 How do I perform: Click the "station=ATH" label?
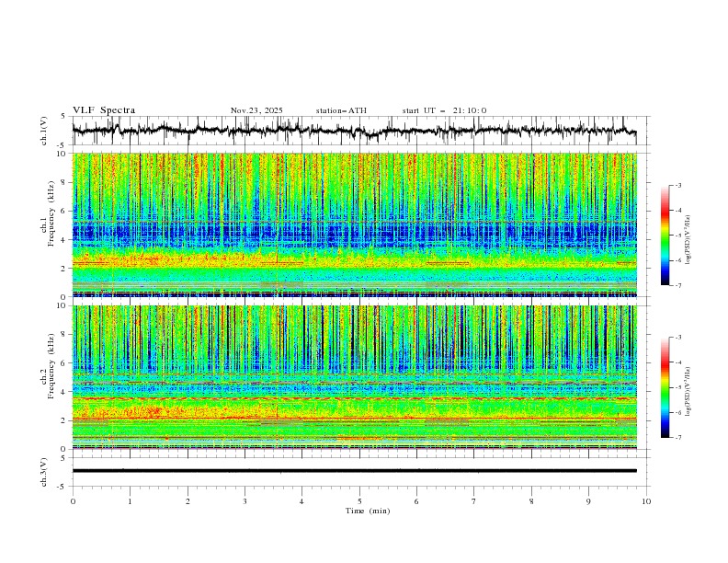[341, 110]
